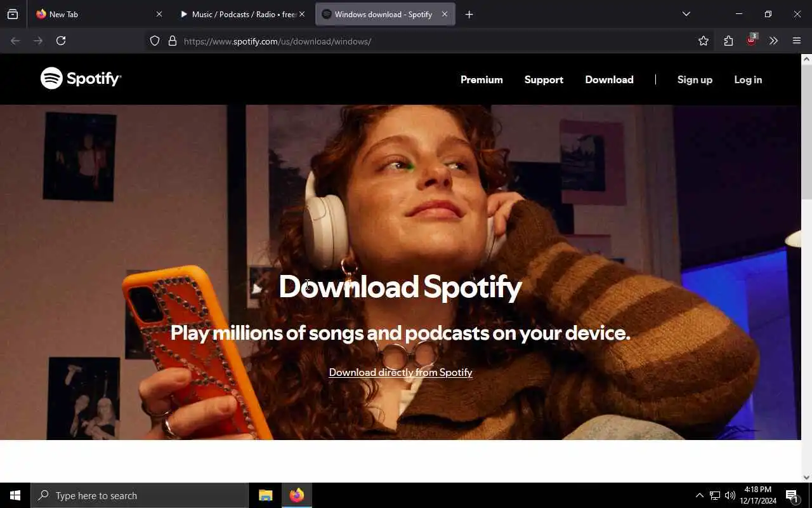Close the Windows download - Spotify tab
Viewport: 812px width, 508px height.
[x=444, y=14]
